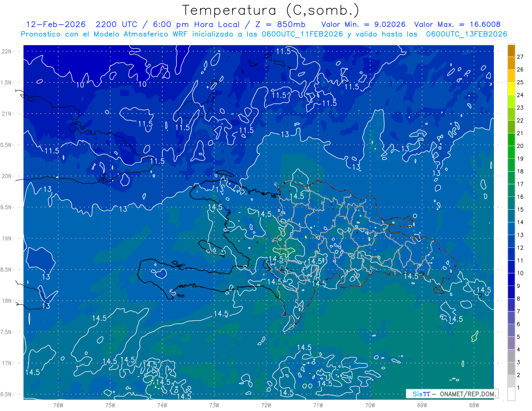
Task: Click the colour bar label "4"
Action: coord(518,349)
